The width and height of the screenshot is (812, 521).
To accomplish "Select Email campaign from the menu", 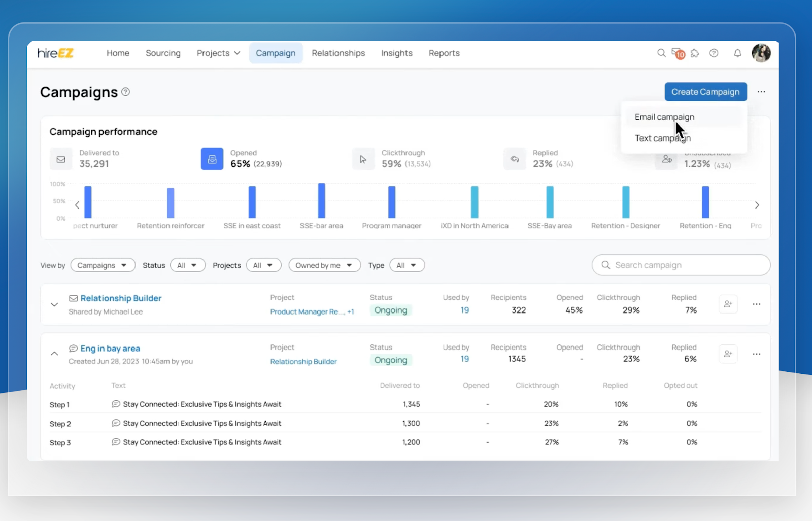I will (x=664, y=116).
